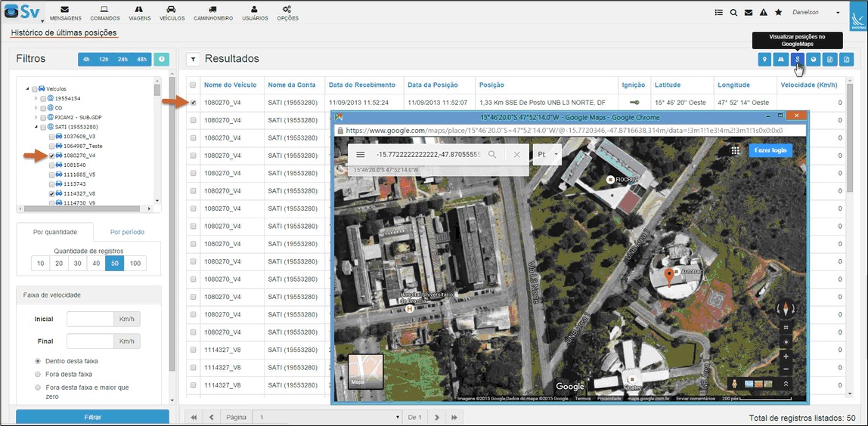Expand the map imagery bar with double chevron
868x426 pixels.
click(785, 384)
